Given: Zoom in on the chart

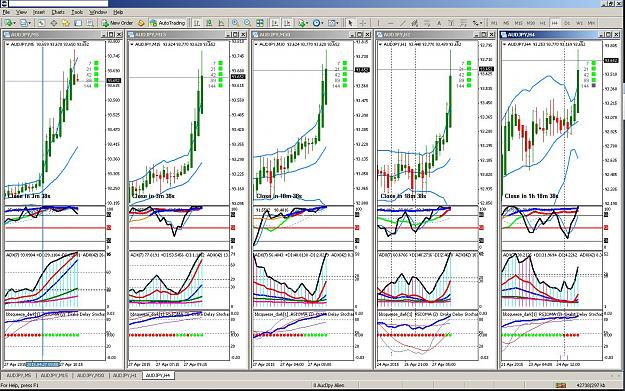Looking at the screenshot, I should tap(235, 23).
